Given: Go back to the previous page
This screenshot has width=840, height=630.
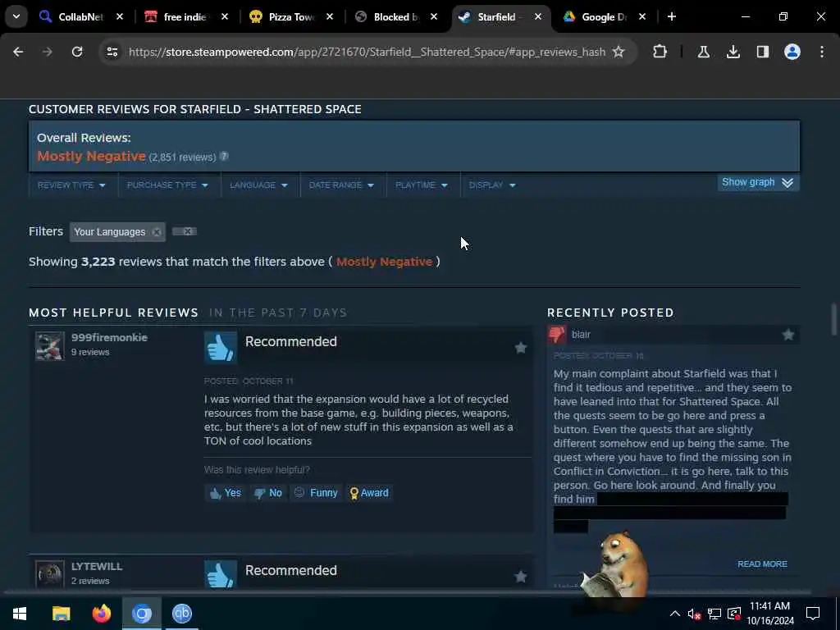Looking at the screenshot, I should coord(18,52).
